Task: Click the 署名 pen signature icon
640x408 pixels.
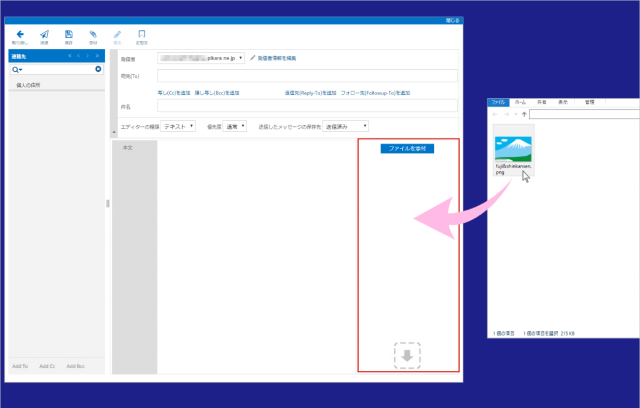Action: coord(117,35)
